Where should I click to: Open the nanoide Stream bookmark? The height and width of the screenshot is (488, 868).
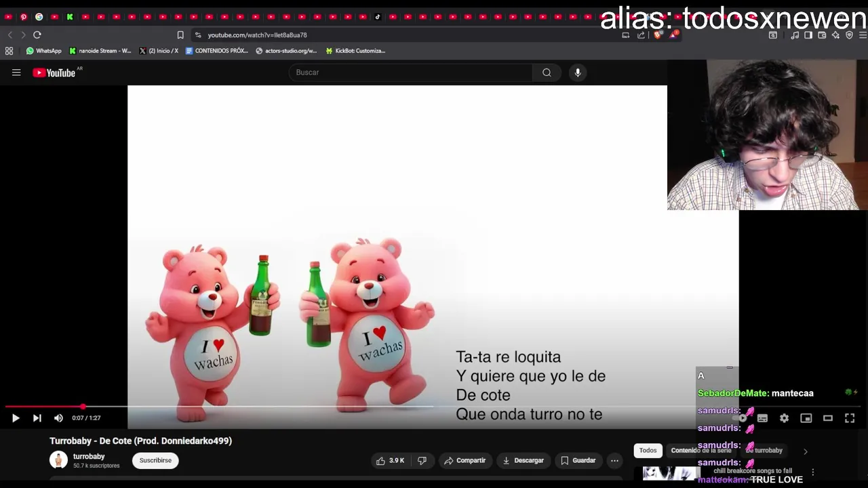[x=100, y=51]
